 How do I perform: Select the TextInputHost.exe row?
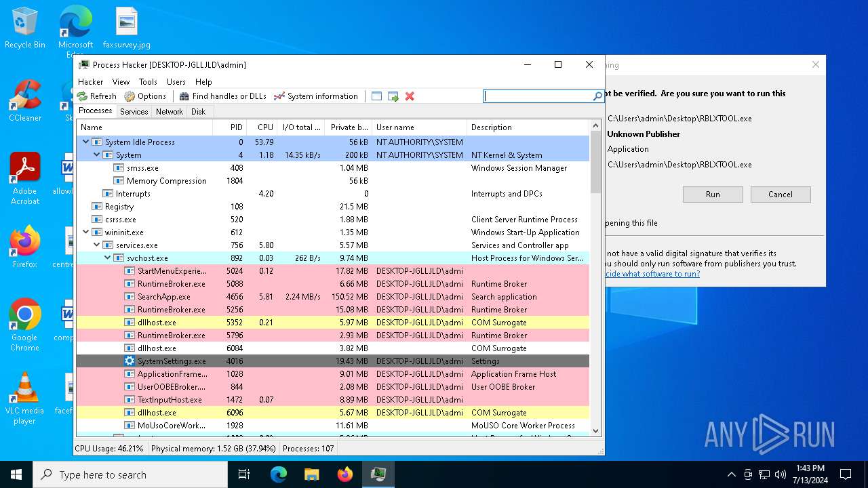pyautogui.click(x=332, y=400)
